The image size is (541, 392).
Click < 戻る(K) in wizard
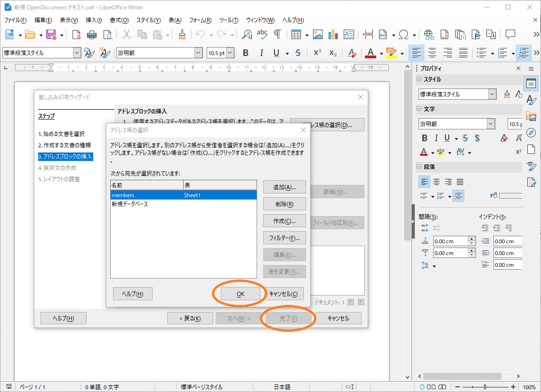coord(190,318)
